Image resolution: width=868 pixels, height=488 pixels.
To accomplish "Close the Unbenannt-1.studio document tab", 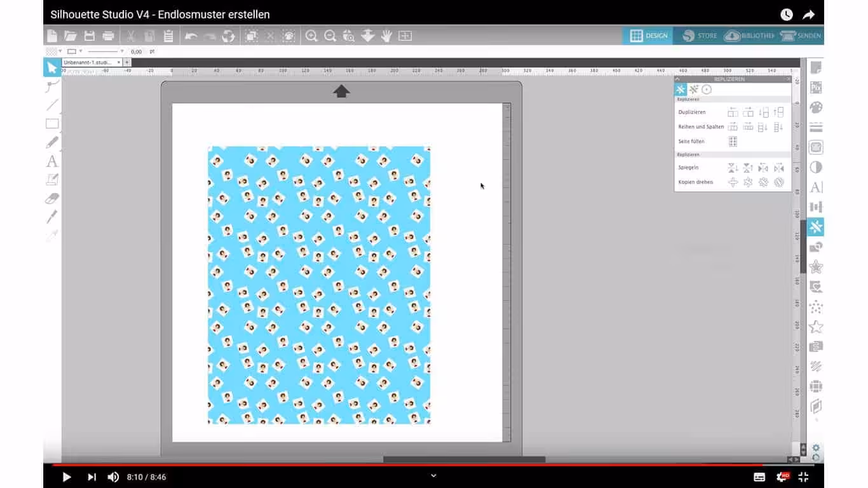I will pyautogui.click(x=119, y=62).
